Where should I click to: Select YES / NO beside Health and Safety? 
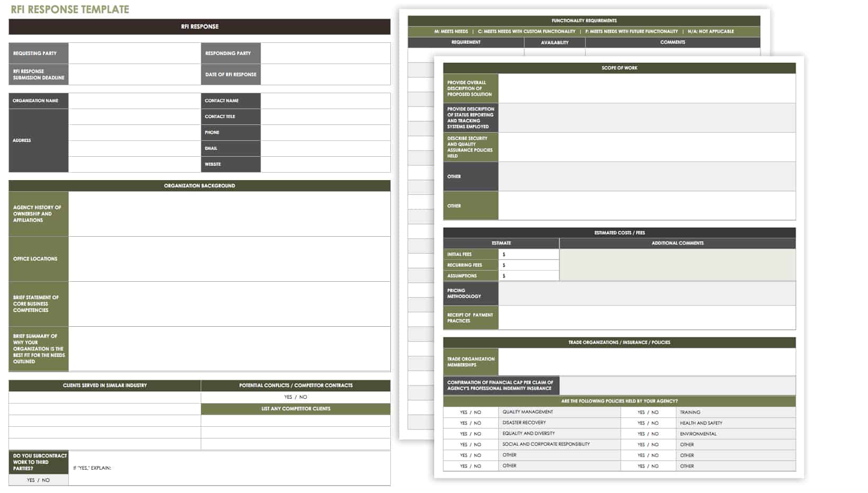coord(648,423)
